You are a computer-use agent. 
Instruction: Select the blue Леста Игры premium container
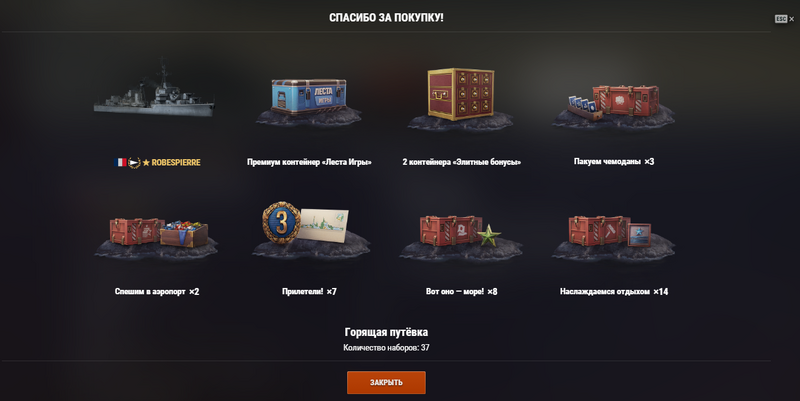[309, 99]
